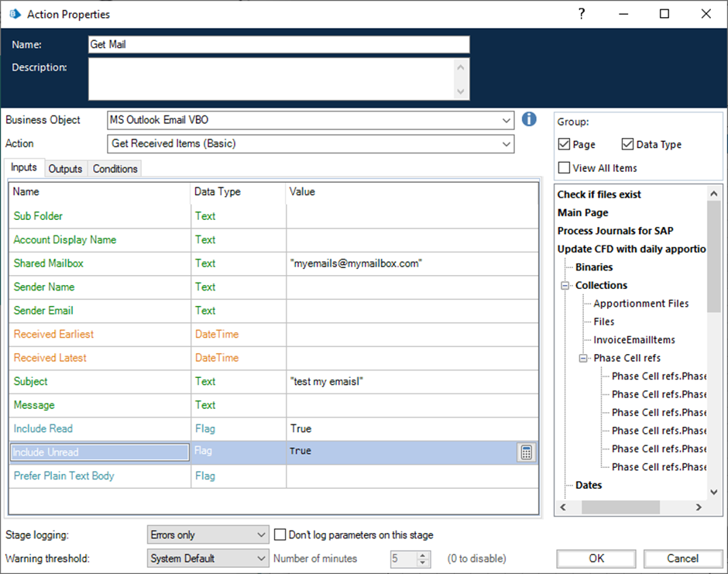Collapse the Phase Cell refs node
The height and width of the screenshot is (574, 728).
tap(583, 358)
